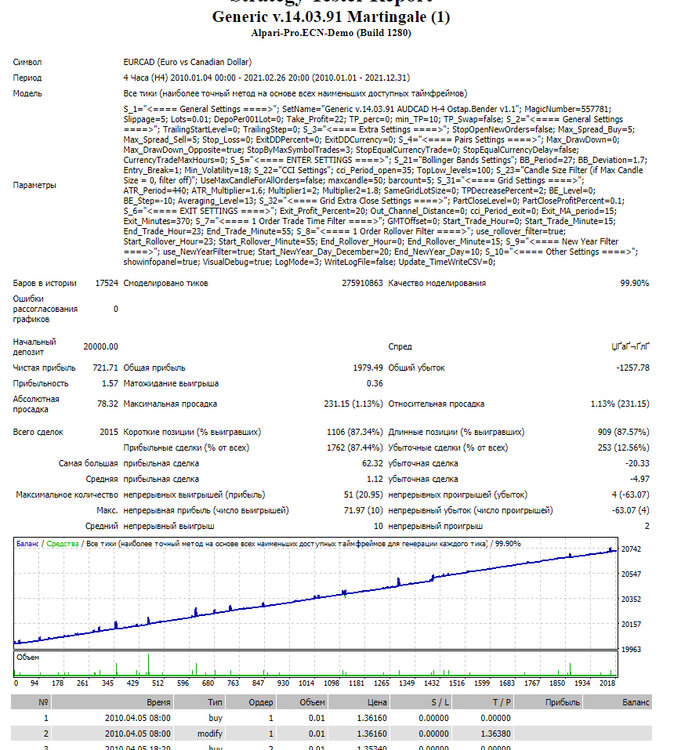Viewport: 692px width, 750px height.
Task: Select "Ошибки рассогласования графиков" label
Action: [x=45, y=309]
